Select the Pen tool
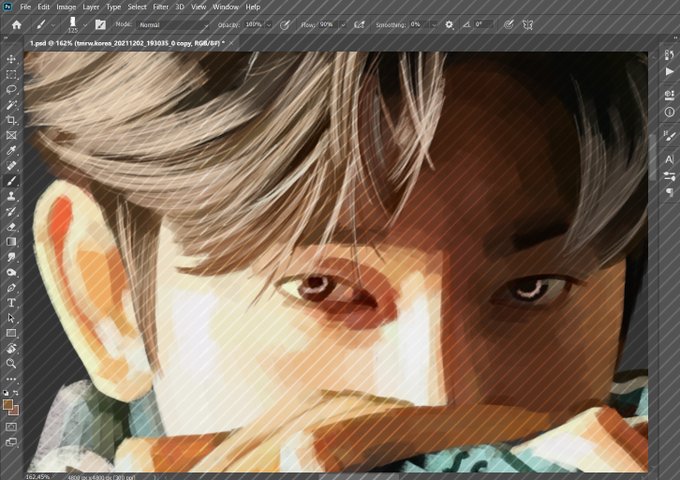 pos(11,287)
